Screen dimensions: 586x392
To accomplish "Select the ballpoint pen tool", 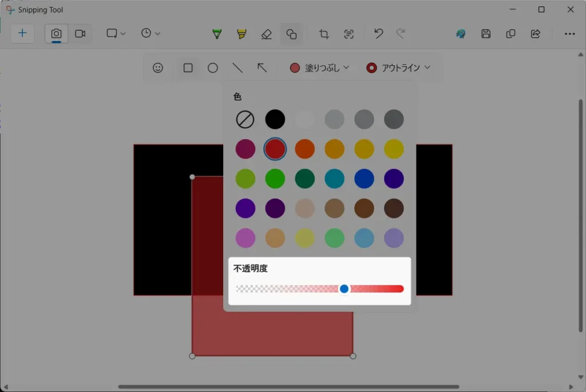I will (216, 34).
